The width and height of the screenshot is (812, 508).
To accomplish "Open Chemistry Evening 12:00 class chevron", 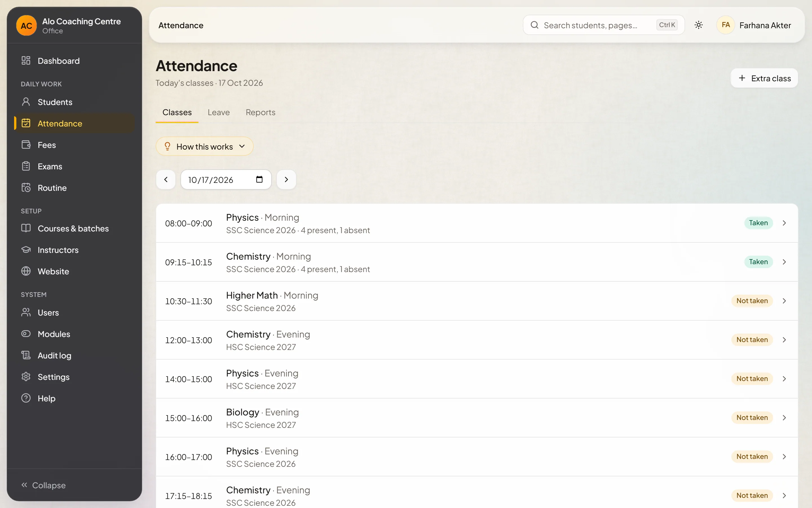I will [784, 340].
